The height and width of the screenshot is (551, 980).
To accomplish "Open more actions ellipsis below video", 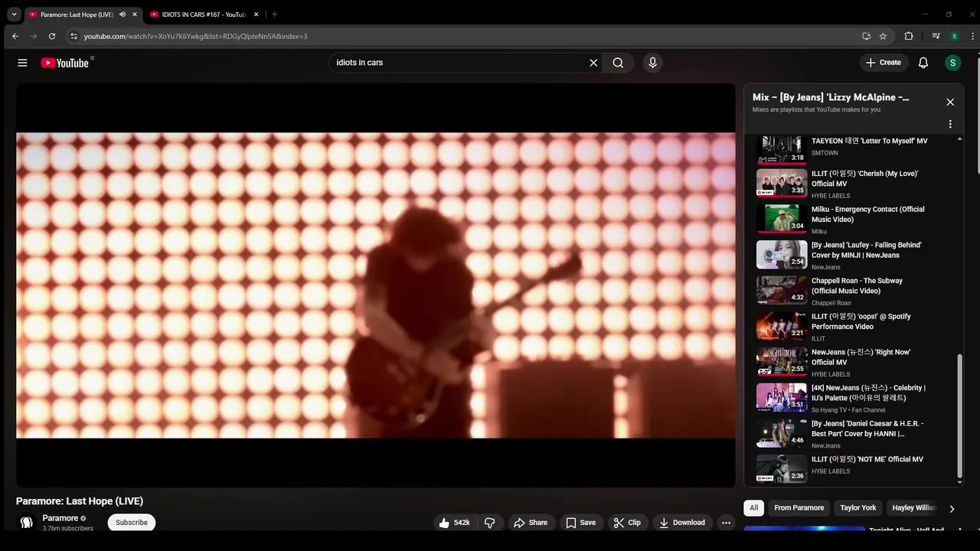I will 726,523.
